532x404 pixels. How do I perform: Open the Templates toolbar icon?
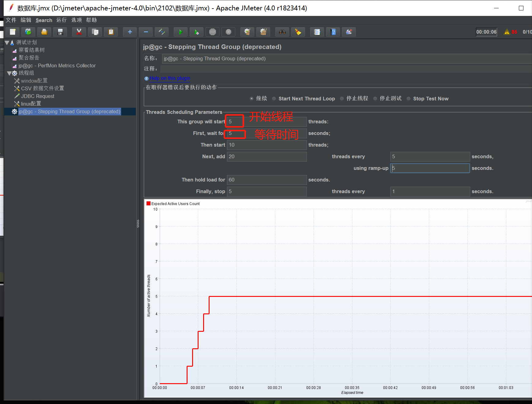[x=28, y=32]
